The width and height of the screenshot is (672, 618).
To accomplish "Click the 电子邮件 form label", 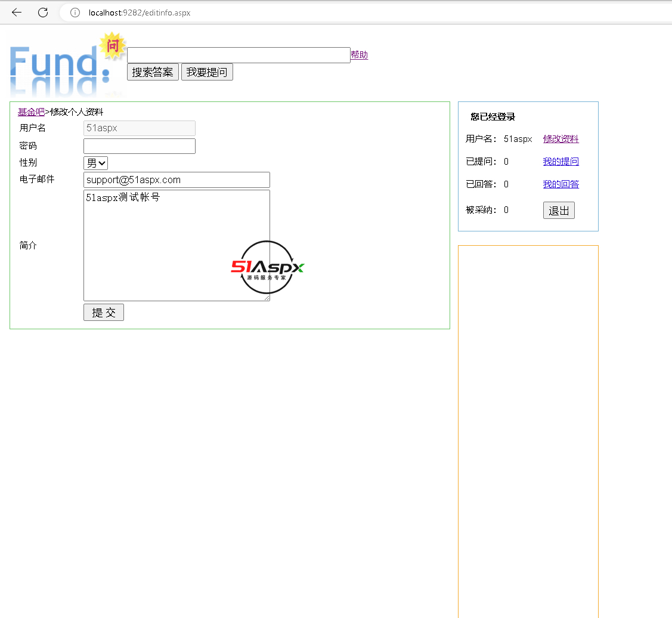I will [x=37, y=180].
